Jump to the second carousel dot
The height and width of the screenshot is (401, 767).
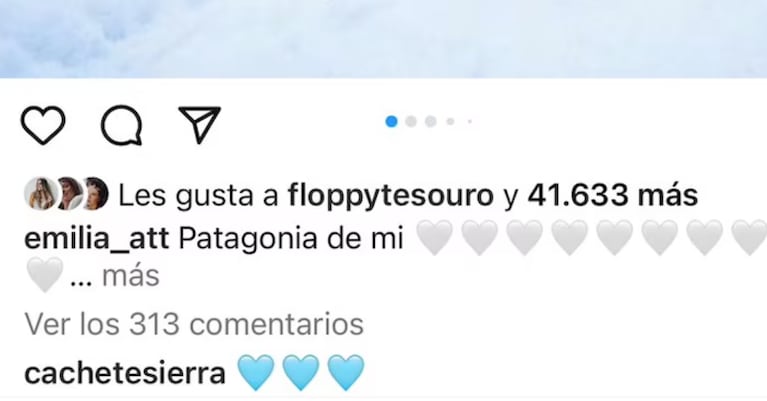click(411, 121)
